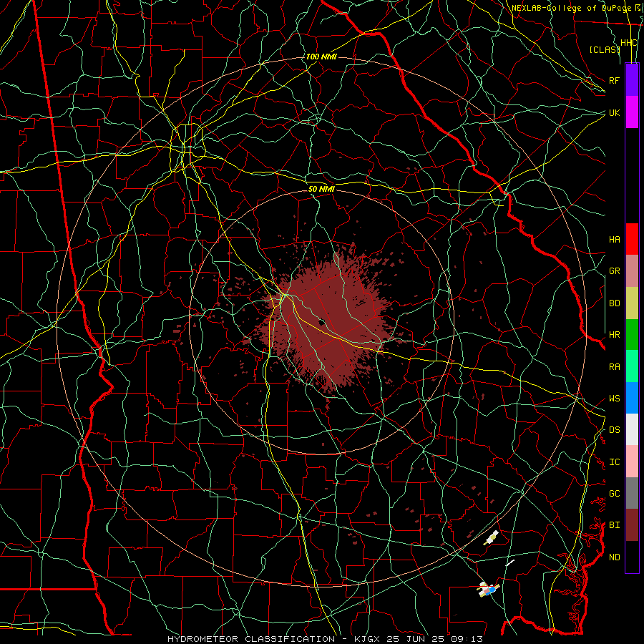Image resolution: width=644 pixels, height=644 pixels.
Task: Click the pink GR legend swatch
Action: tap(632, 271)
